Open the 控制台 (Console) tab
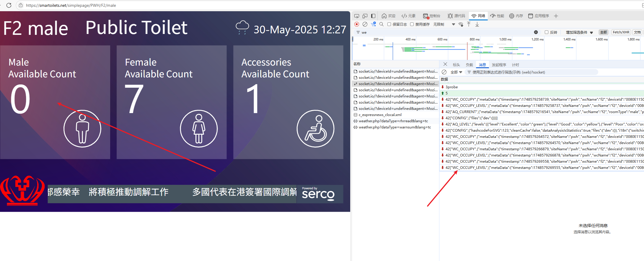644x261 pixels. click(432, 16)
